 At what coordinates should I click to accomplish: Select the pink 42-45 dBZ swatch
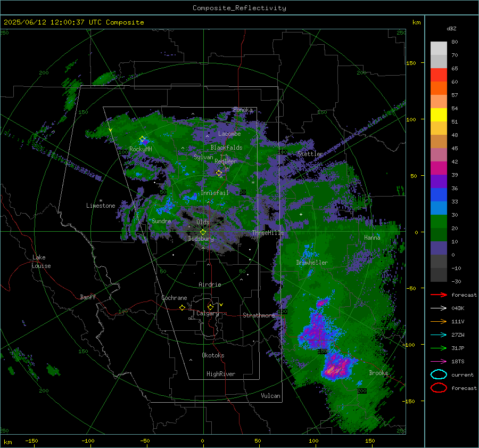click(439, 154)
